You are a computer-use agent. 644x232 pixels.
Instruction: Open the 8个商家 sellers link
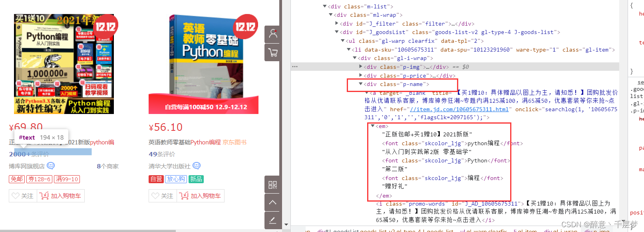107,166
